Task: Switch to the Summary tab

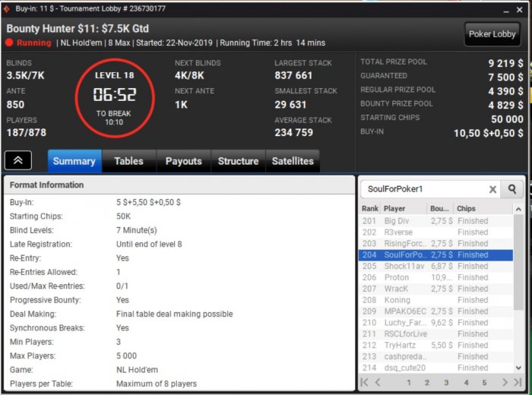Action: [x=74, y=161]
